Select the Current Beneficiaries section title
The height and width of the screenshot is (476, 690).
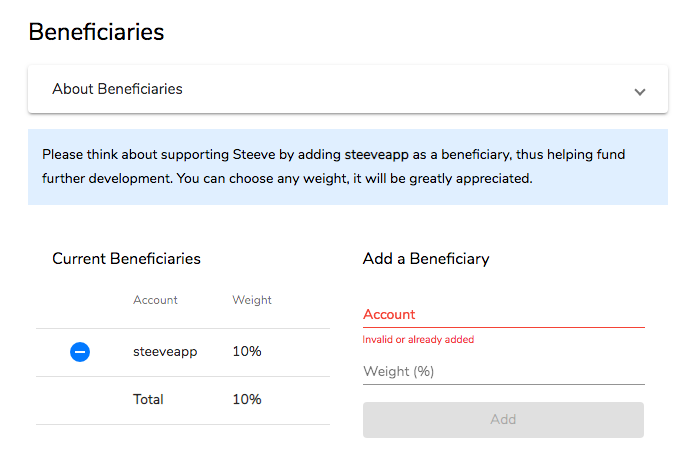[x=126, y=259]
